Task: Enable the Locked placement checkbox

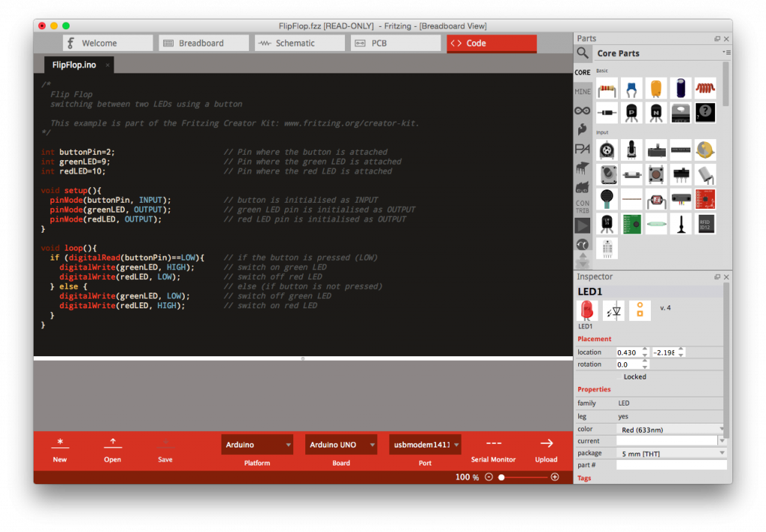Action: [619, 376]
